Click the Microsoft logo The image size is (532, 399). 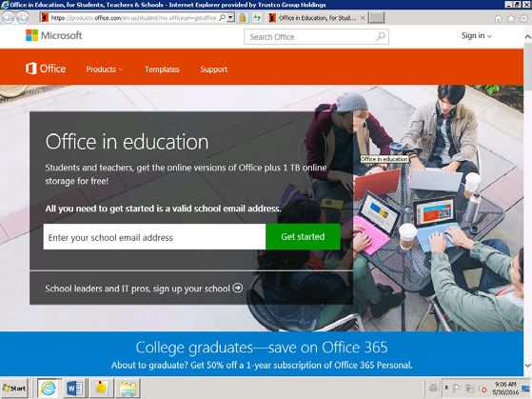coord(54,35)
